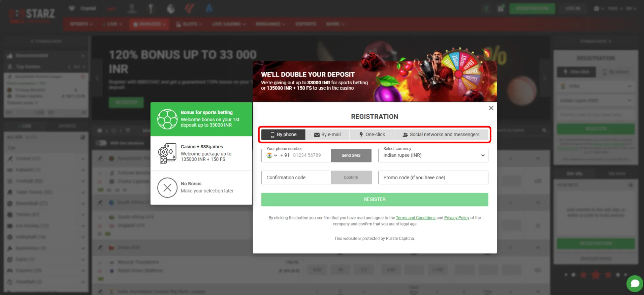Open the +91 country code flag dropdown

click(272, 155)
